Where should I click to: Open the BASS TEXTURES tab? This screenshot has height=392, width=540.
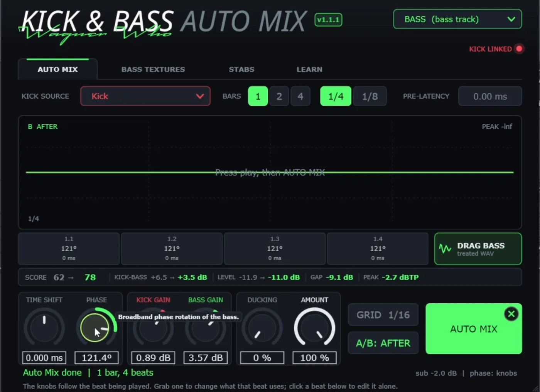coord(153,69)
